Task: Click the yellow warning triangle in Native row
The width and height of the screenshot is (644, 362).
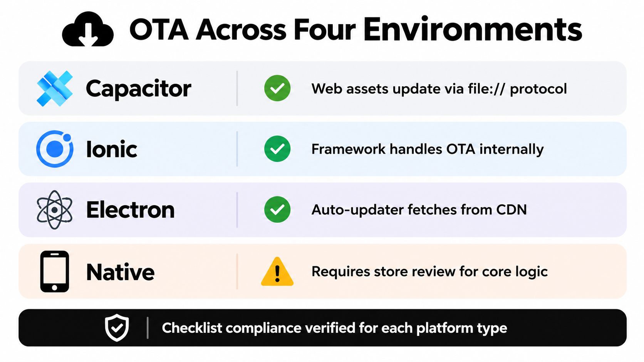Action: click(x=277, y=272)
